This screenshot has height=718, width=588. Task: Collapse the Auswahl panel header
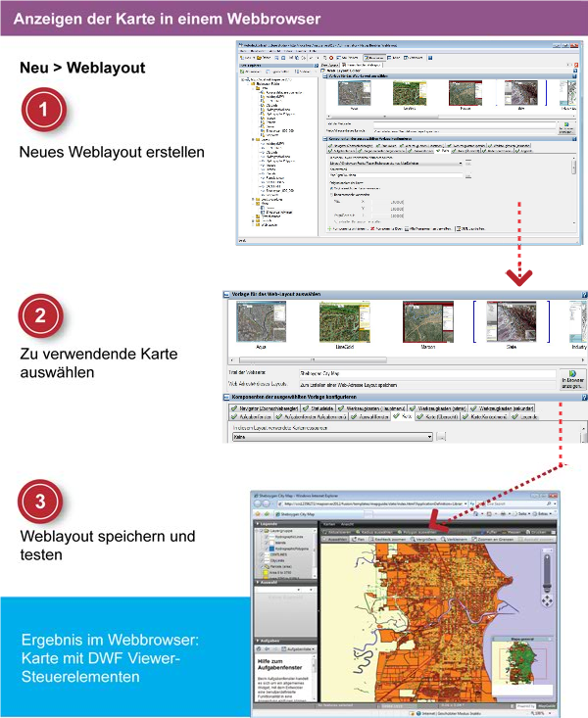coord(285,582)
